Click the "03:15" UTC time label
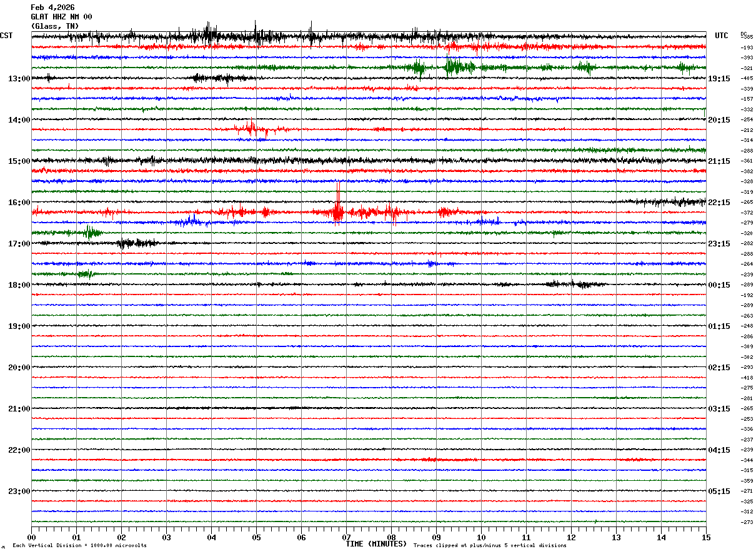Image resolution: width=756 pixels, height=554 pixels. click(x=719, y=409)
